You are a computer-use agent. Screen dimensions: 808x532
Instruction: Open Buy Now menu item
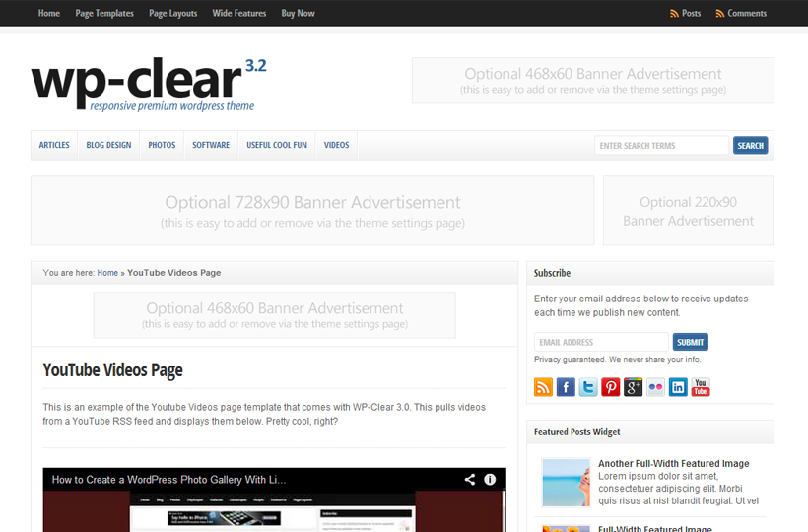click(x=298, y=14)
